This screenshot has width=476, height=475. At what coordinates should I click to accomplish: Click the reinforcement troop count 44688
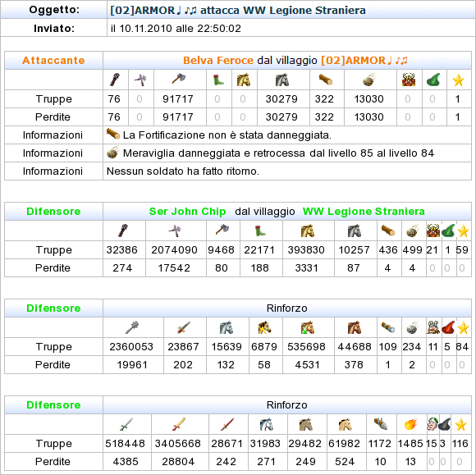coord(355,347)
